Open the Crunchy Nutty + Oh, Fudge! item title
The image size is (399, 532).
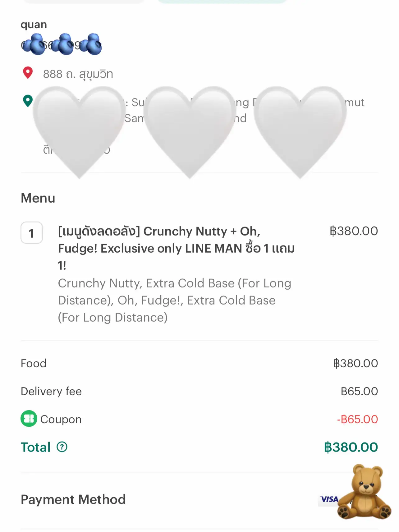176,248
